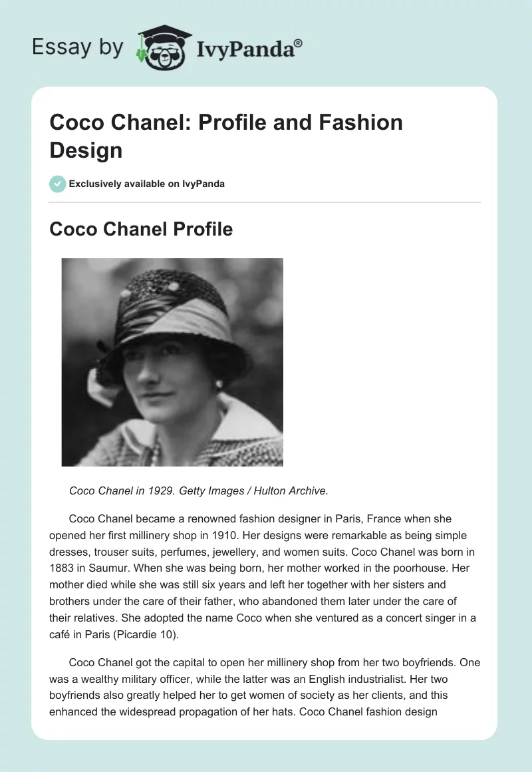Click the green checkmark badge icon

58,184
